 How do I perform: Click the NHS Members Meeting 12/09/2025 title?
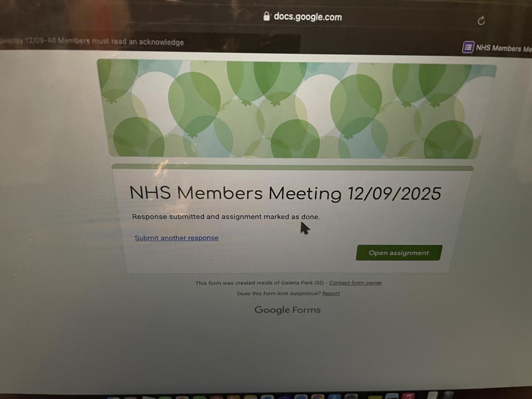point(285,193)
